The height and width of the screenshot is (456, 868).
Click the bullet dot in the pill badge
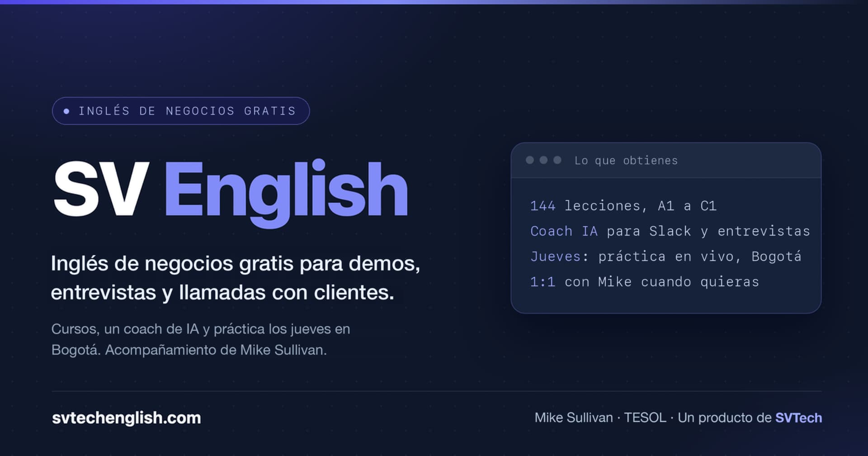(x=66, y=111)
